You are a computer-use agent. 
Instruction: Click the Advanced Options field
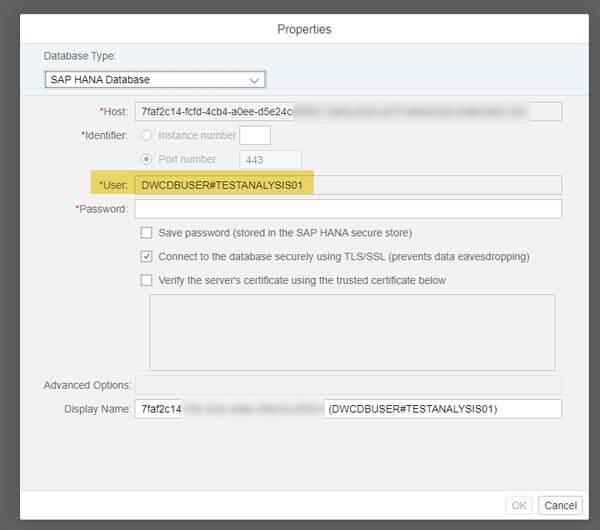[348, 385]
